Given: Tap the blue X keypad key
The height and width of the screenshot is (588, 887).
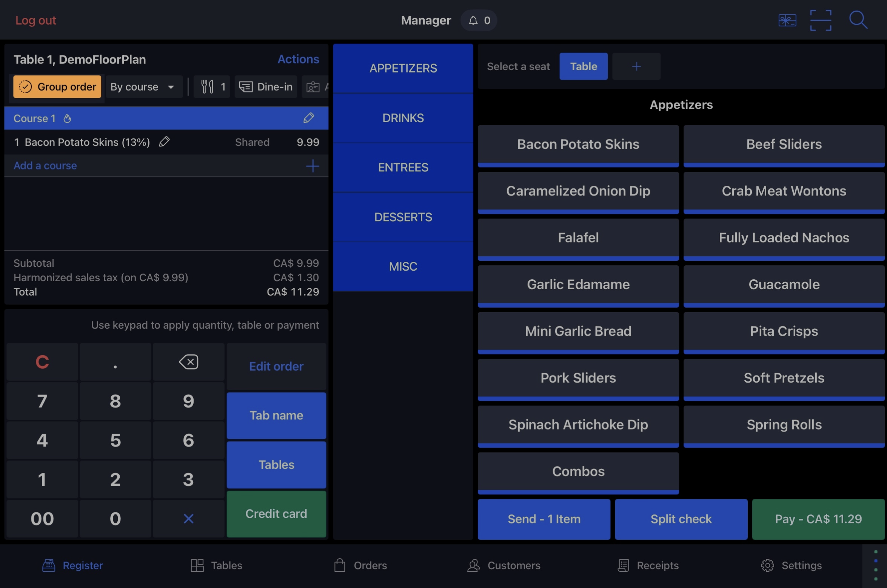Looking at the screenshot, I should pos(188,519).
